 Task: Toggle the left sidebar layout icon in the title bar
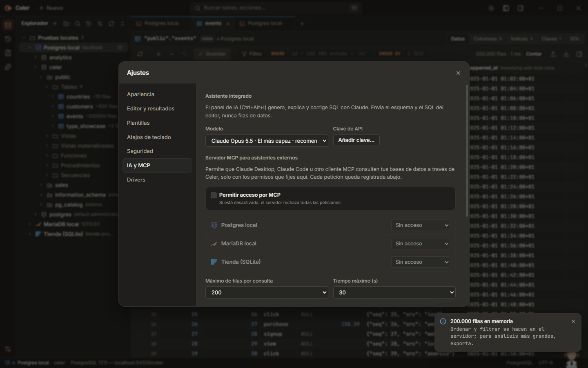coord(506,8)
